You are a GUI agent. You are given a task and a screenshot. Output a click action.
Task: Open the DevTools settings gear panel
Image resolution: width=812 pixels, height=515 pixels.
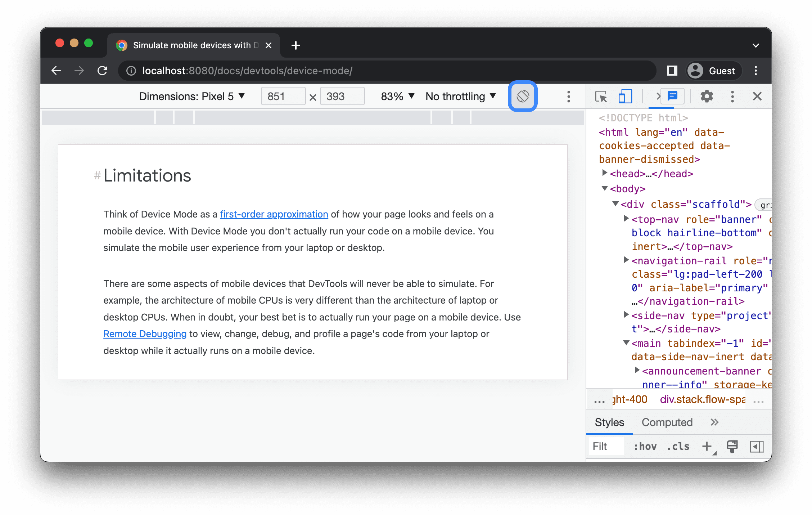pos(707,97)
